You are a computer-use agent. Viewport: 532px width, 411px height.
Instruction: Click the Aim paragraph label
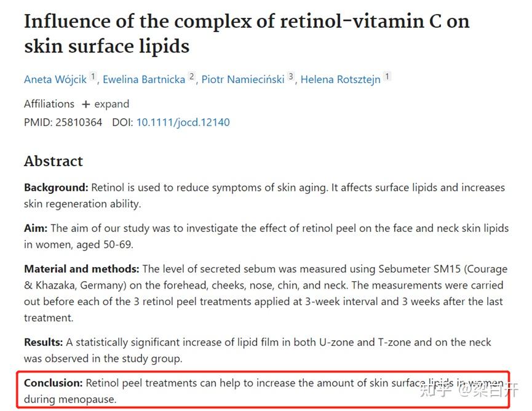[36, 228]
